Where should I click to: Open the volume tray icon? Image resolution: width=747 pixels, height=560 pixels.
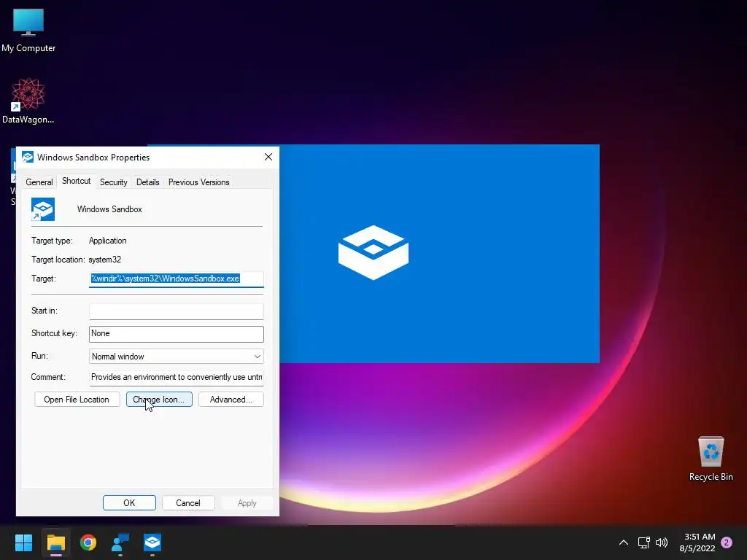click(x=661, y=542)
